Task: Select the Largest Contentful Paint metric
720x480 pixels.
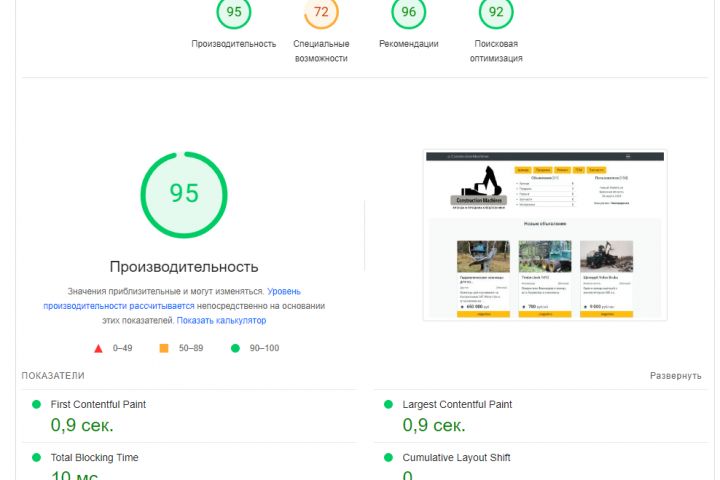Action: click(x=541, y=416)
